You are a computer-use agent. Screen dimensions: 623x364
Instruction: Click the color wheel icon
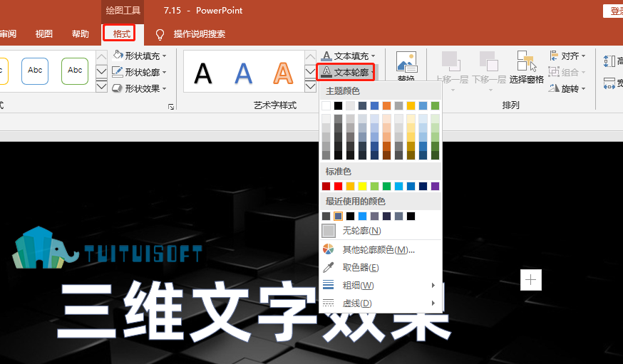(x=328, y=249)
